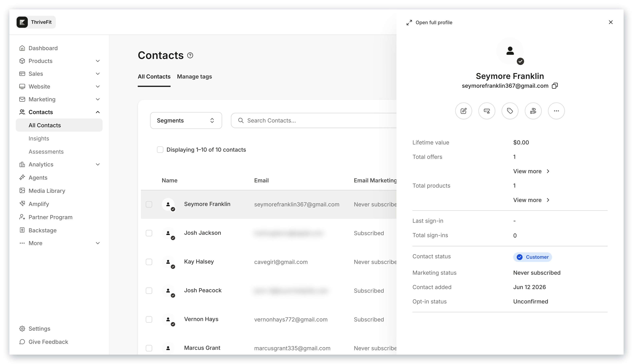Open Insights in the sidebar
This screenshot has height=364, width=633.
click(x=39, y=138)
